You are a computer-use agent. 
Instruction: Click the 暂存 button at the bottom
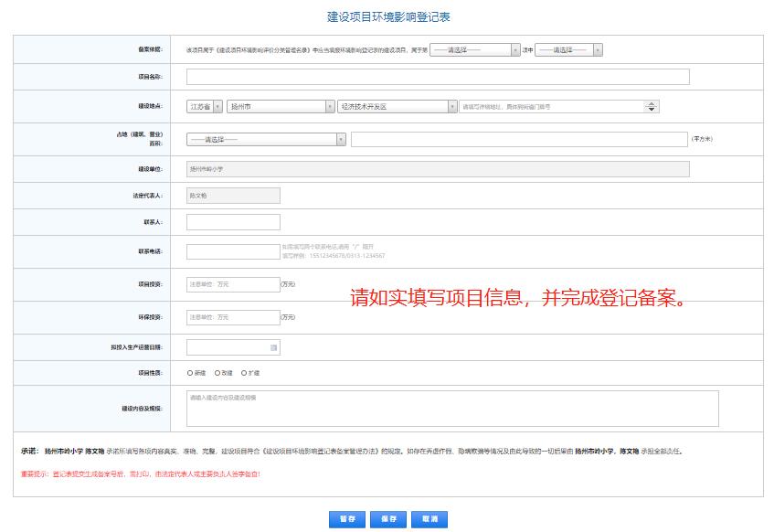345,518
